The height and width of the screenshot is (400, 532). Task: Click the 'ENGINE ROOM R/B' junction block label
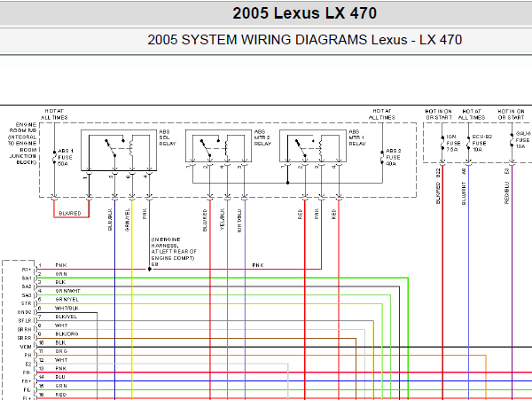tap(22, 144)
